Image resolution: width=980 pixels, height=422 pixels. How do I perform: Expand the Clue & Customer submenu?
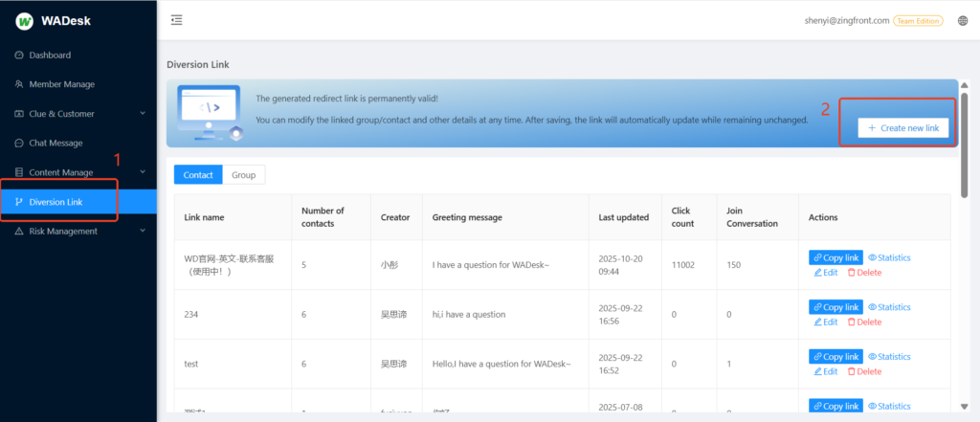coord(143,114)
